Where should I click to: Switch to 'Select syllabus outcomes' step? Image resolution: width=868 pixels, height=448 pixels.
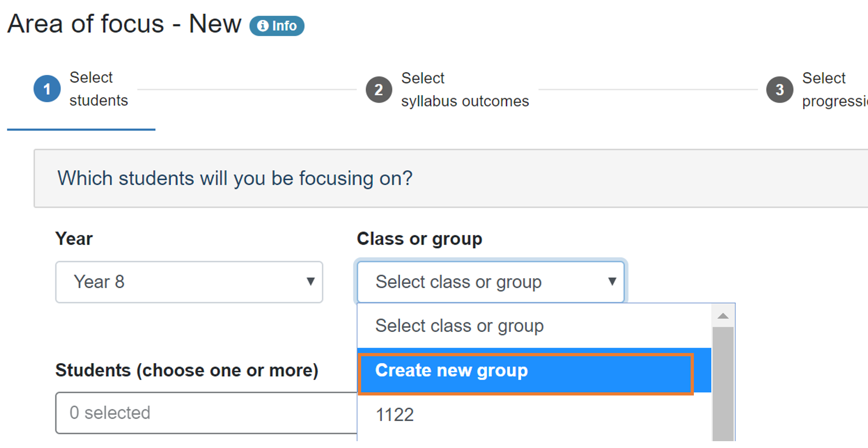464,90
